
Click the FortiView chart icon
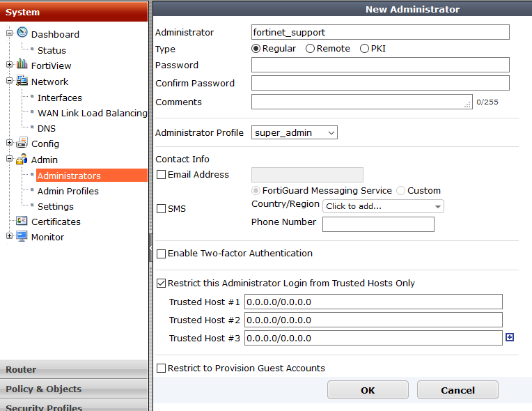22,65
